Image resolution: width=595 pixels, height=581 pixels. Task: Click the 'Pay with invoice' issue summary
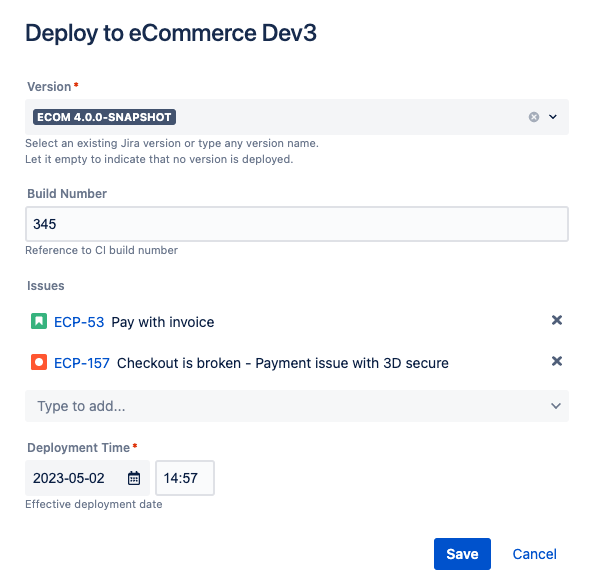click(163, 322)
